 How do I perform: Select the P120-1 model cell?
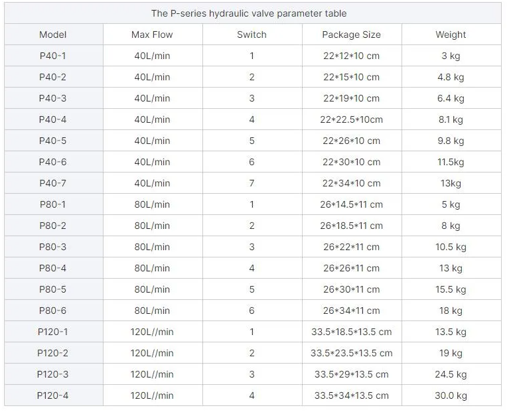pyautogui.click(x=53, y=332)
